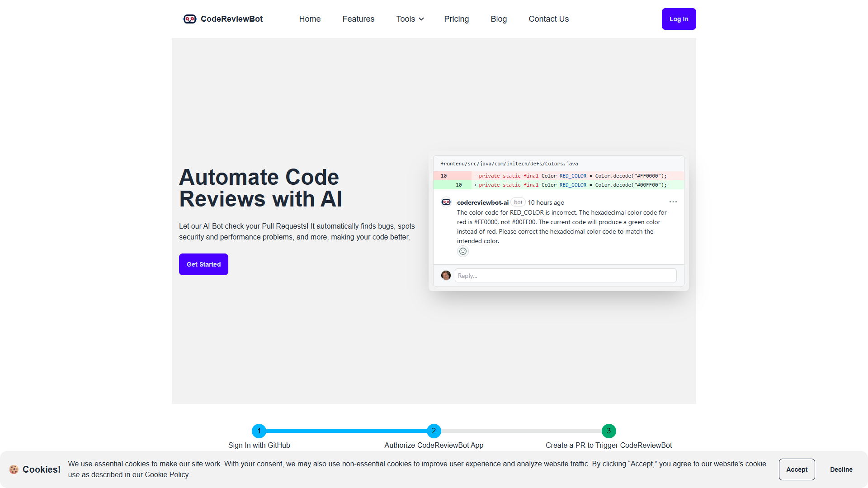Image resolution: width=868 pixels, height=488 pixels.
Task: Select step 3 Create a PR circle
Action: tap(609, 431)
